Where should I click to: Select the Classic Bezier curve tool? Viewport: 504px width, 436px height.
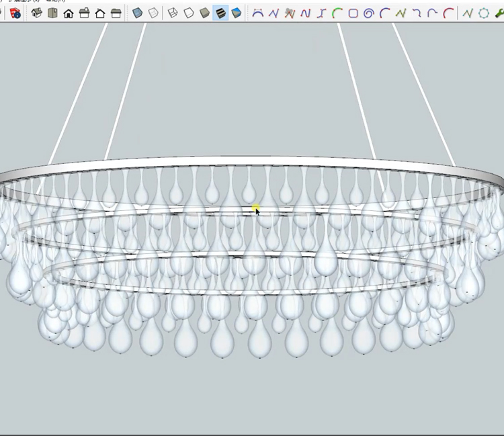click(x=258, y=13)
